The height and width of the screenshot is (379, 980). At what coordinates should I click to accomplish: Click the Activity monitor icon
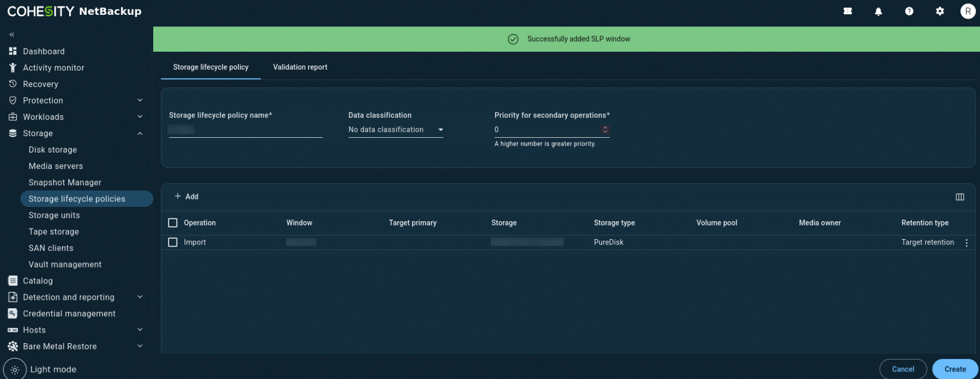13,68
